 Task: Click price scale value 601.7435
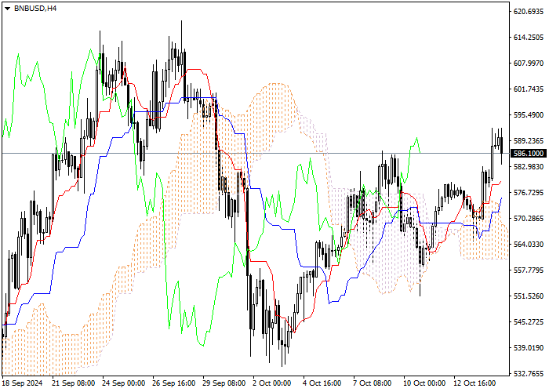528,89
